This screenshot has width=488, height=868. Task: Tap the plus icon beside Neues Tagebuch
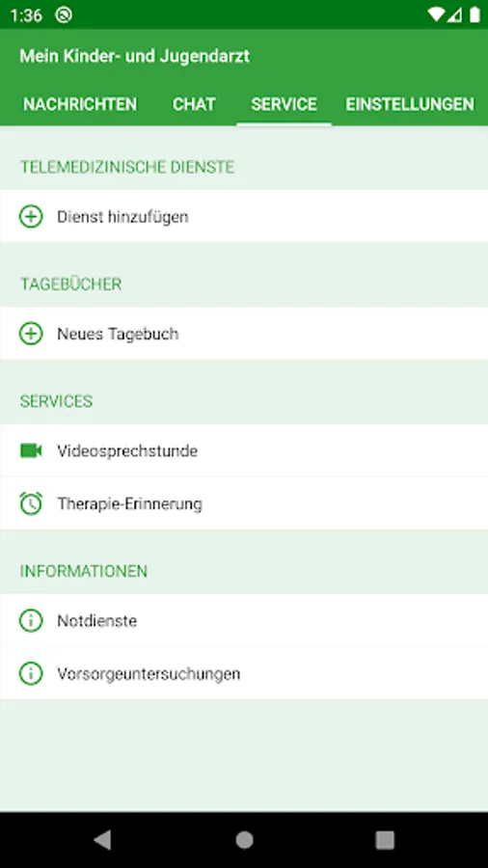point(31,334)
